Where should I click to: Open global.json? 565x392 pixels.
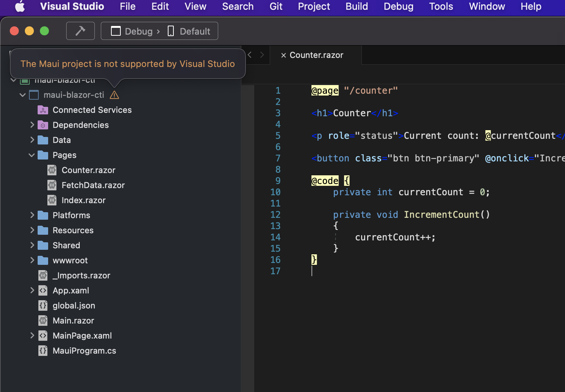[74, 306]
